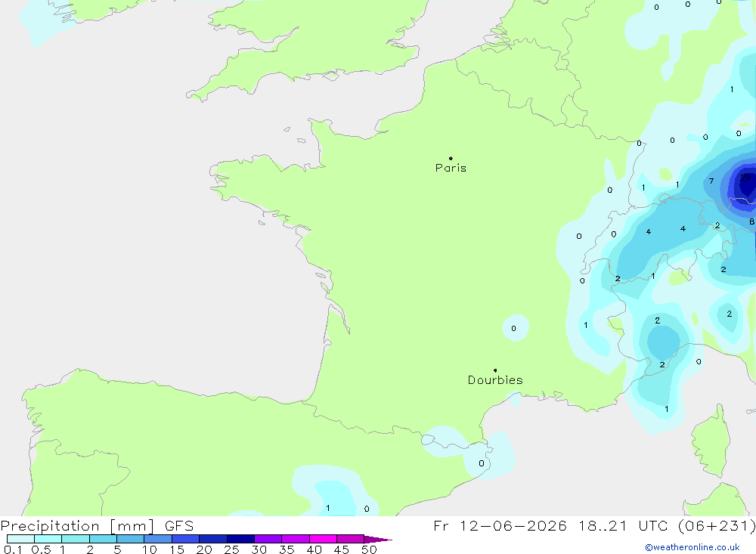Pick the legend swatch between 2 and 5
This screenshot has width=756, height=554.
click(x=103, y=539)
